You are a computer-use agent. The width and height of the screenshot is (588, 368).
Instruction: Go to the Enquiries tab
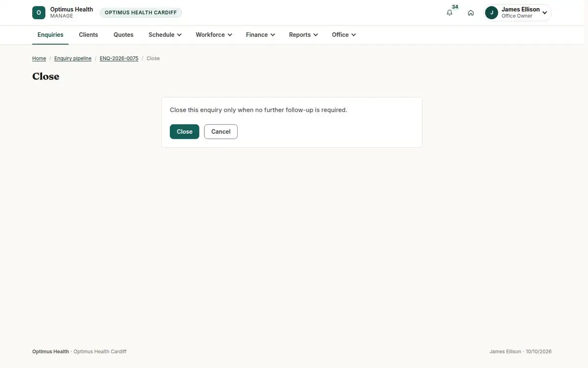[x=50, y=35]
